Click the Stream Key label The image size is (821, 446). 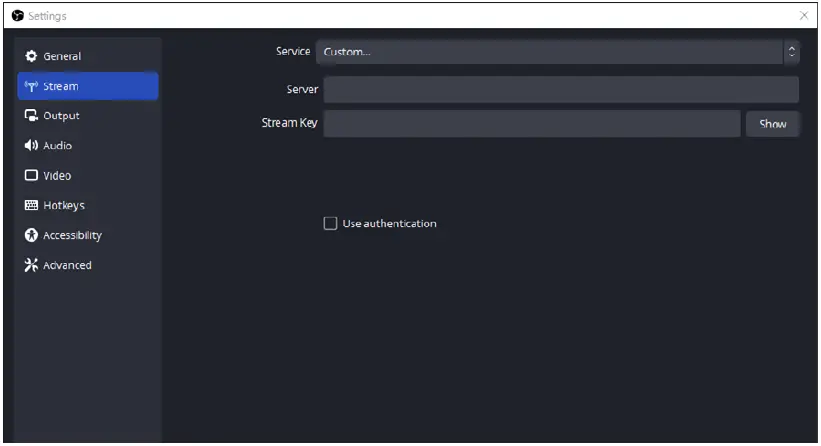pyautogui.click(x=289, y=123)
